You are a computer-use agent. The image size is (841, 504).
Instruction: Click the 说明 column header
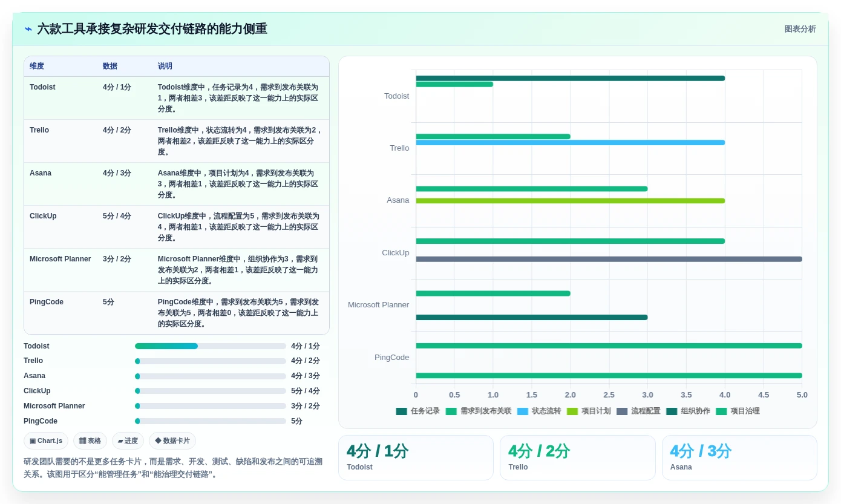tap(165, 66)
